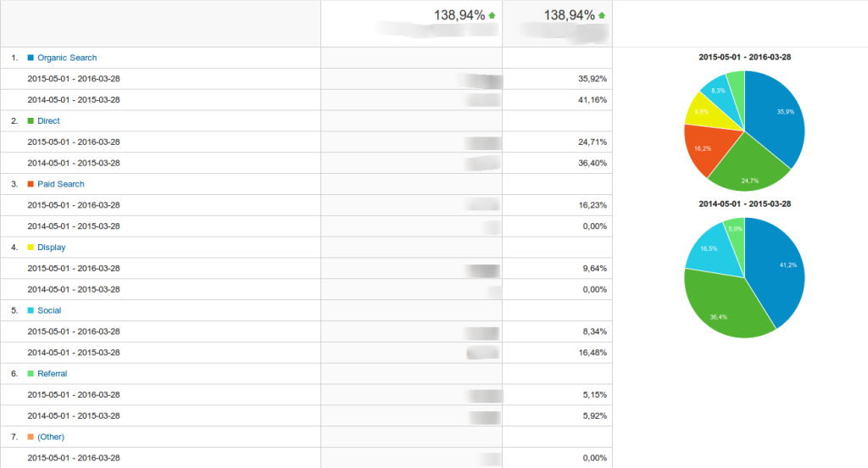This screenshot has height=468, width=868.
Task: Click the green Direct color square
Action: 31,120
